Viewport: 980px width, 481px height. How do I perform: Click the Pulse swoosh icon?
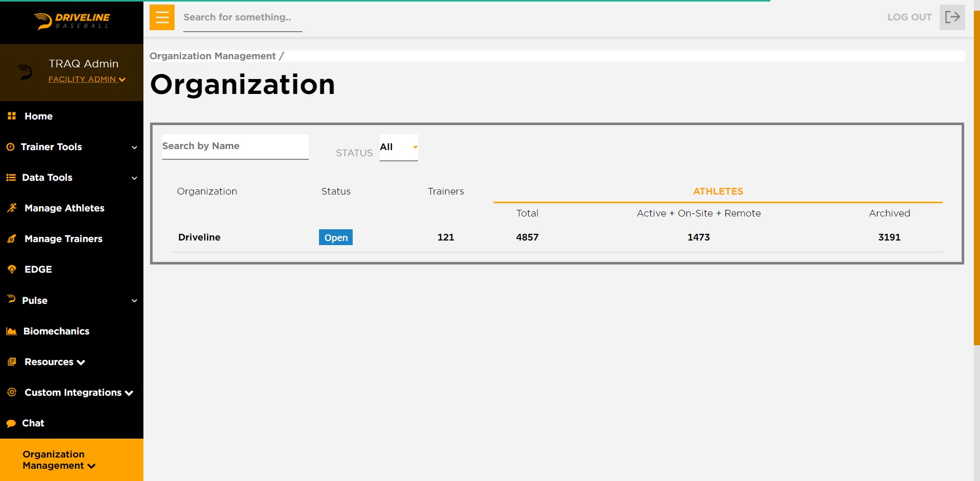[x=11, y=299]
